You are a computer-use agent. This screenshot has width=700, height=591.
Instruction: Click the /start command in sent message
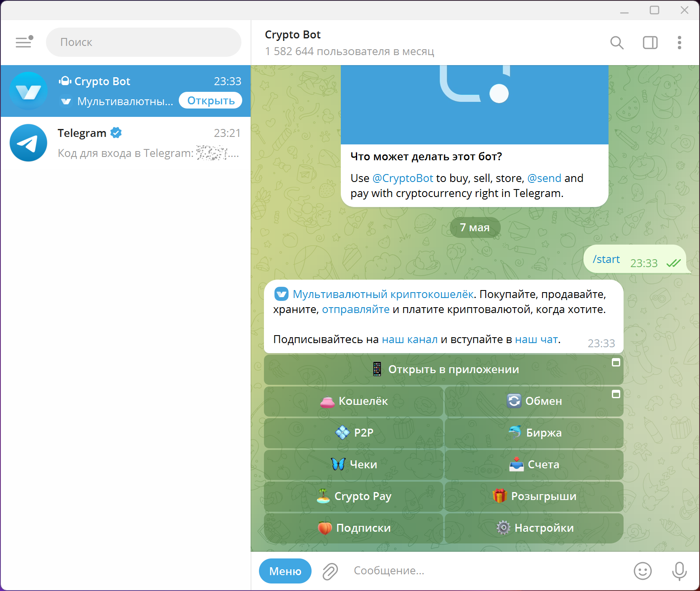(x=606, y=259)
